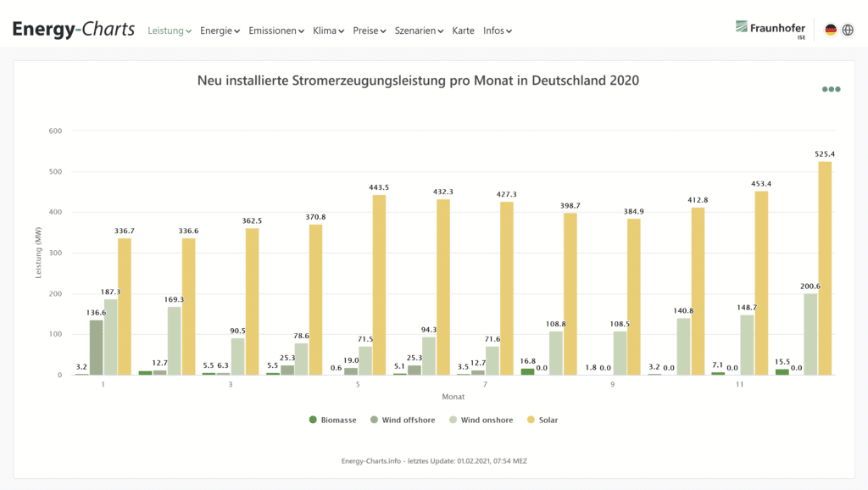The image size is (868, 490).
Task: Toggle the Solar series label
Action: point(548,420)
